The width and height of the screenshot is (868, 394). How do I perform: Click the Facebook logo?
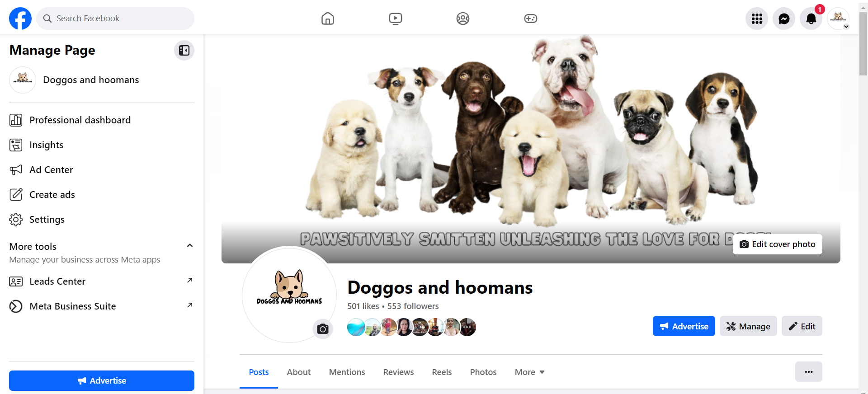[20, 19]
